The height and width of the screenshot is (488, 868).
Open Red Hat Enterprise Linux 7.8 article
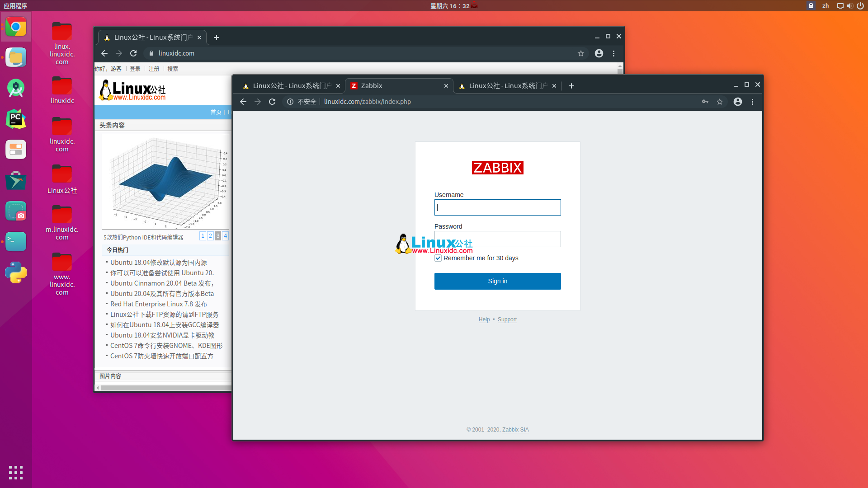coord(159,304)
